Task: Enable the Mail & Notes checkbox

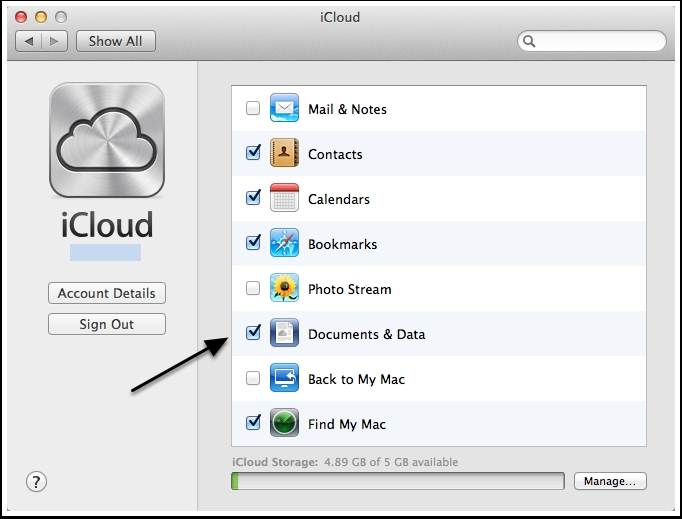Action: pyautogui.click(x=253, y=108)
